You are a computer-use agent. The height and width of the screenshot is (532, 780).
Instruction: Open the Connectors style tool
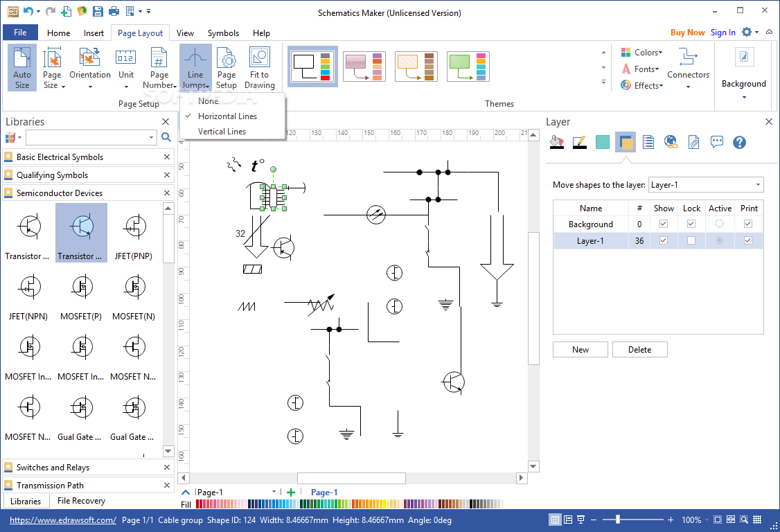click(688, 67)
